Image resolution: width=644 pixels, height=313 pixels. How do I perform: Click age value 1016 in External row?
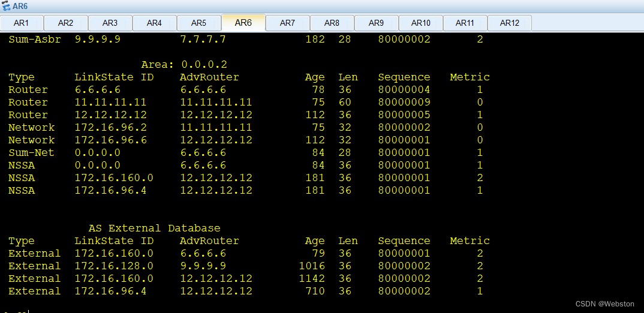[x=312, y=266]
